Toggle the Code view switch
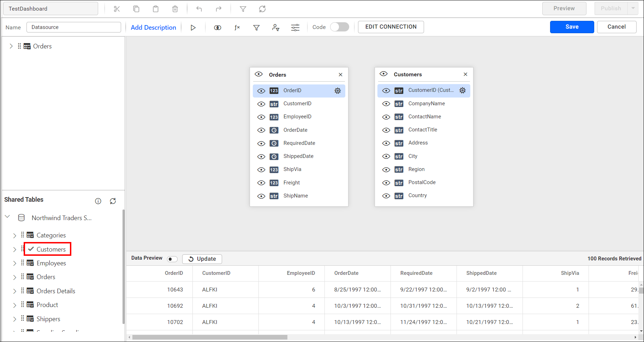This screenshot has height=342, width=644. tap(340, 27)
